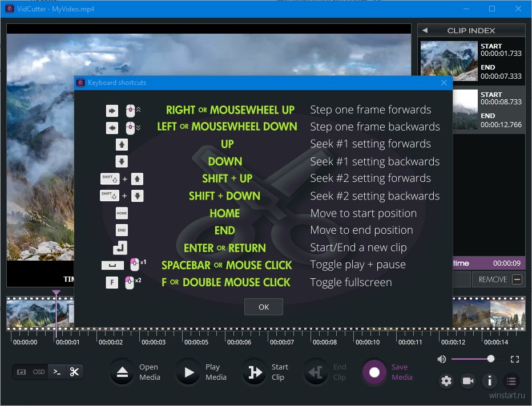Click the Play Media button
Screen dimensions: 532x406
tap(188, 372)
